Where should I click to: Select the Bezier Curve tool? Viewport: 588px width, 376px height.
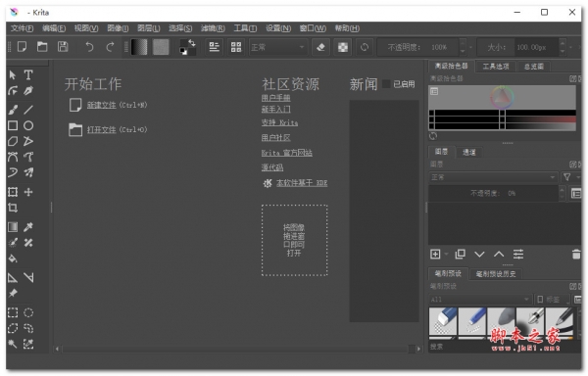[x=13, y=157]
